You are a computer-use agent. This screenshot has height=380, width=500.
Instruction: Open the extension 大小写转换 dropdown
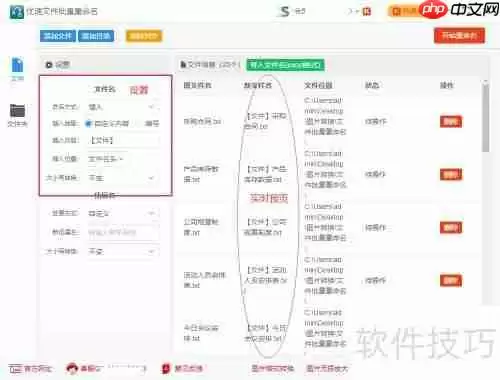click(x=122, y=251)
